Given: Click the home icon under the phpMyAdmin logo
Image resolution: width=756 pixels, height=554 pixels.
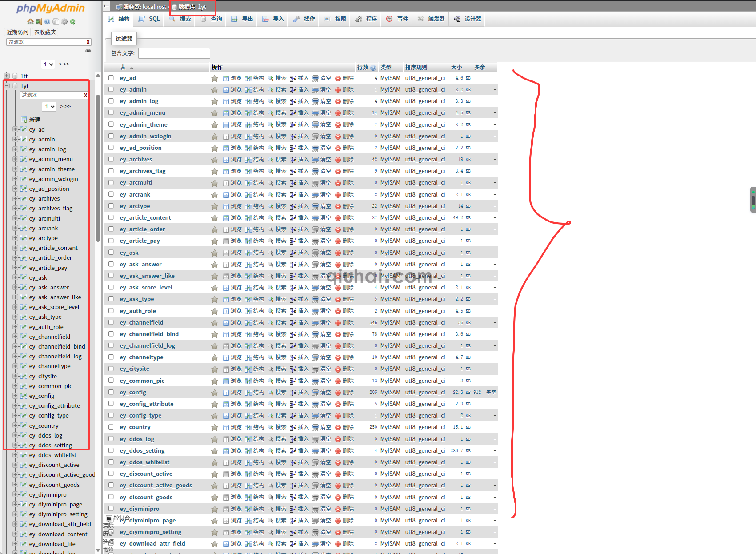Looking at the screenshot, I should 30,21.
